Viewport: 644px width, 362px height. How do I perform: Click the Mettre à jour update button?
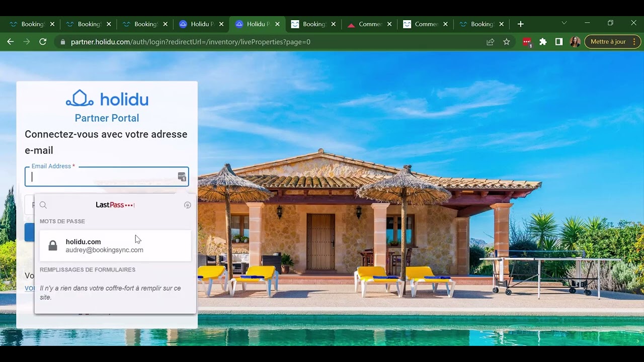click(613, 42)
